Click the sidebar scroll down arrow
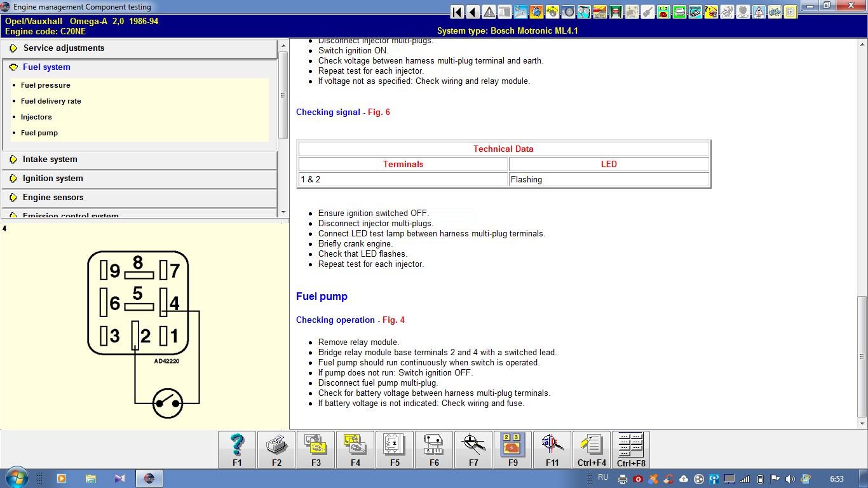Viewport: 868px width, 488px height. (283, 212)
